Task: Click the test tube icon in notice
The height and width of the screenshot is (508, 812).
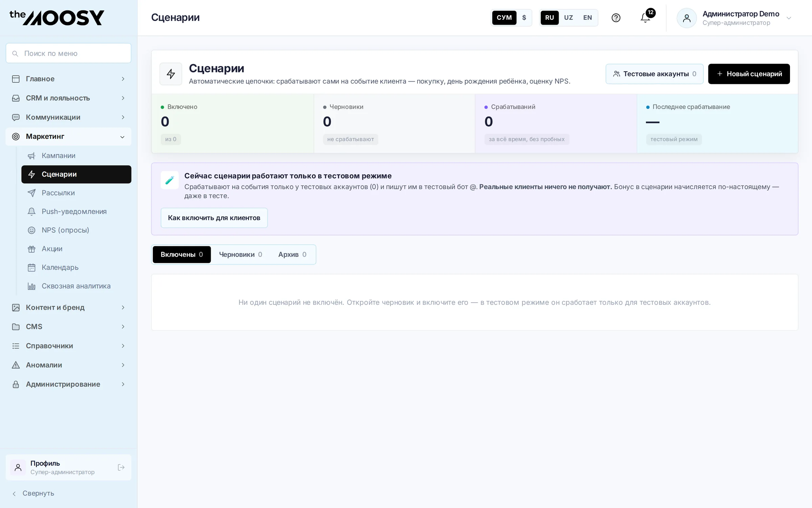Action: 170,180
